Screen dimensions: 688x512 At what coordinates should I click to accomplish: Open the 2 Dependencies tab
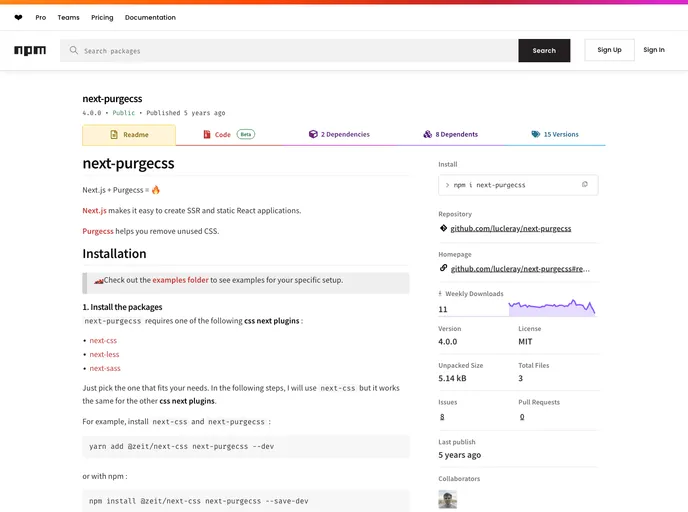339,134
